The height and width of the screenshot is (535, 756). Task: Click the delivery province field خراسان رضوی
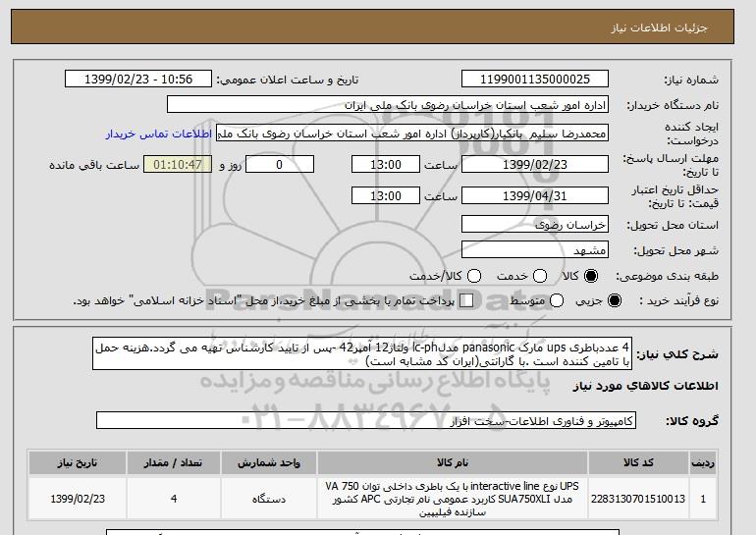pyautogui.click(x=535, y=225)
